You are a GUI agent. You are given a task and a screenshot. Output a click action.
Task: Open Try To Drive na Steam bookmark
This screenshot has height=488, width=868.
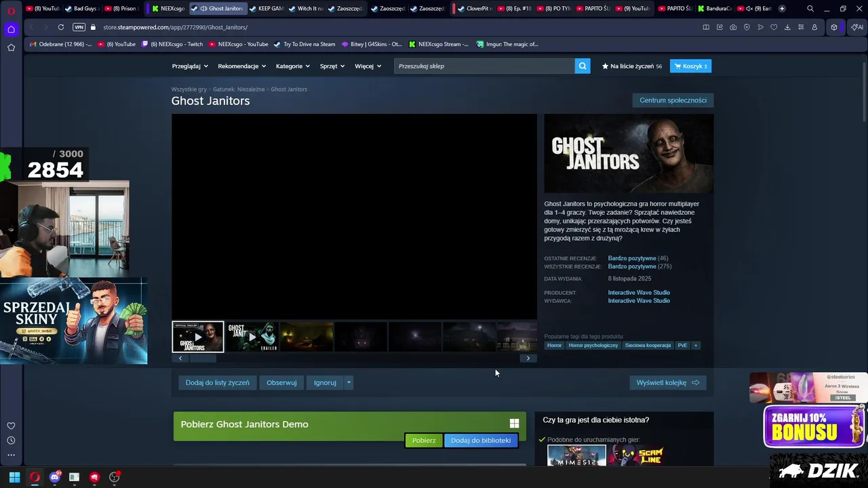click(304, 44)
